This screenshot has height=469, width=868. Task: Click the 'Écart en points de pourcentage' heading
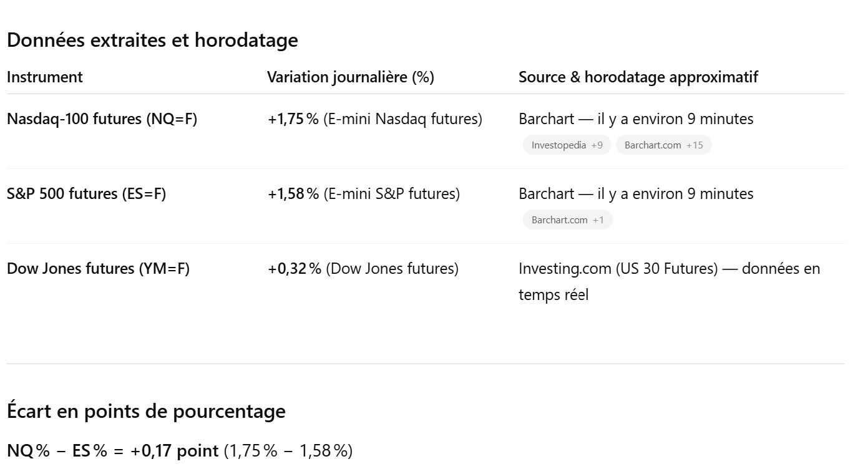pos(146,412)
